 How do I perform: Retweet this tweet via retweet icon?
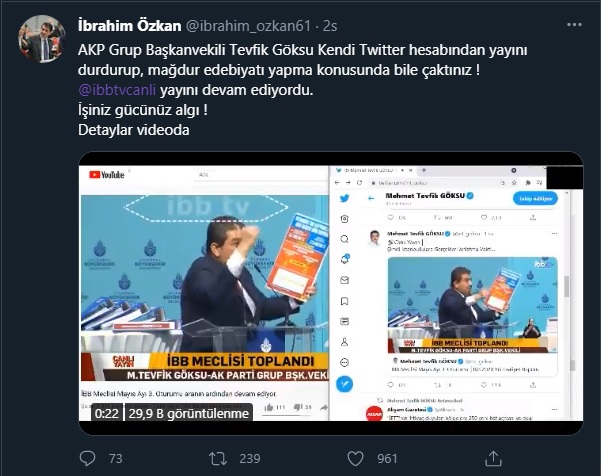[218, 458]
